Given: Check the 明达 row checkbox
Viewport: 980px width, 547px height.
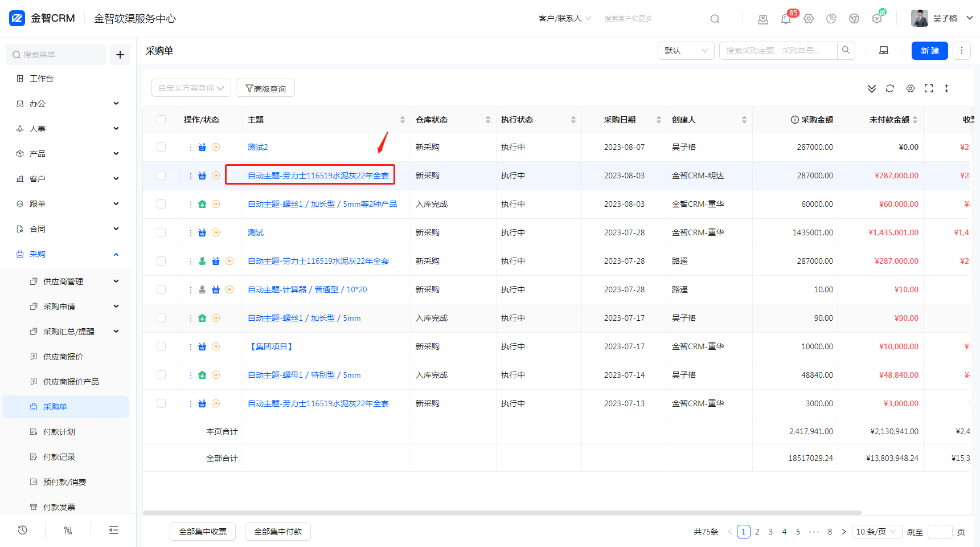Looking at the screenshot, I should 161,175.
